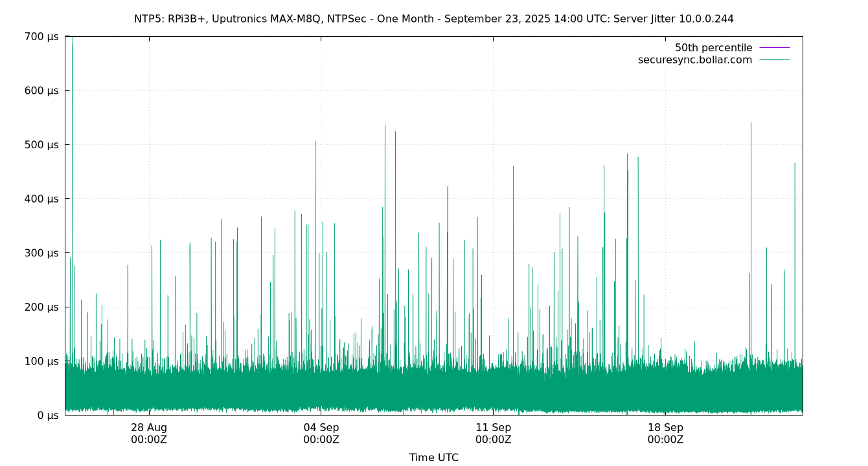This screenshot has height=466, width=868.
Task: Click the tall gray spike near 21 Sep
Action: (x=751, y=129)
